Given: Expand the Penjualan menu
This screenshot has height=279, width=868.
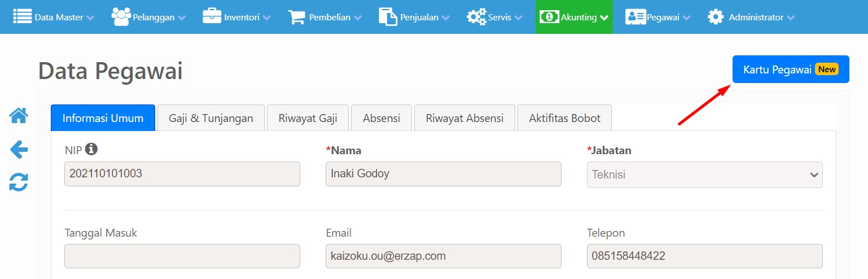Looking at the screenshot, I should (x=414, y=17).
